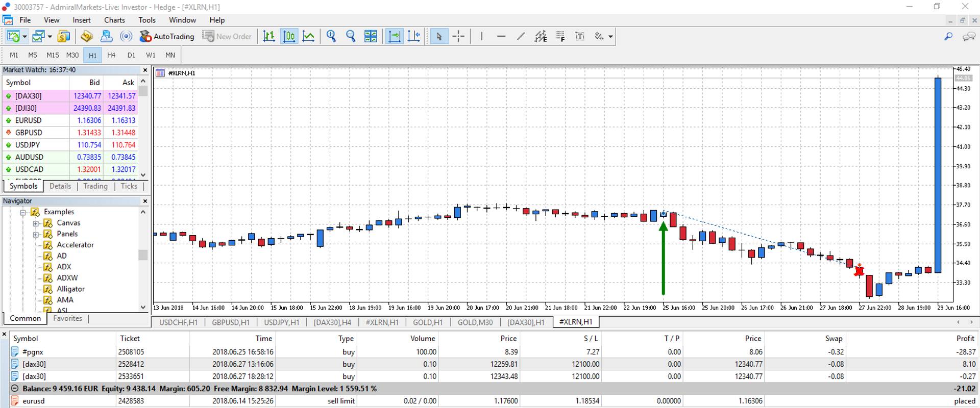Click the Market Watch vertical scrollbar
980x408 pixels.
click(143, 127)
